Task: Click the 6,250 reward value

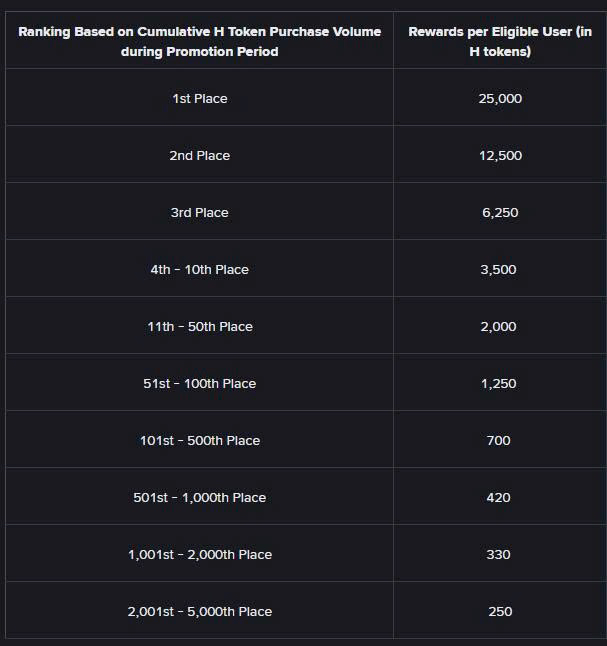Action: (x=499, y=213)
